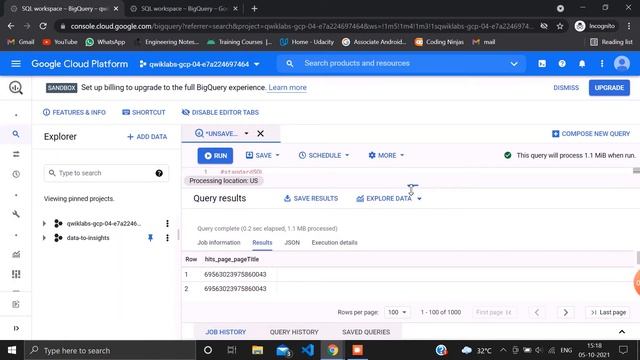Screen dimensions: 640x360
Task: Switch to Execution details tab
Action: 334,242
